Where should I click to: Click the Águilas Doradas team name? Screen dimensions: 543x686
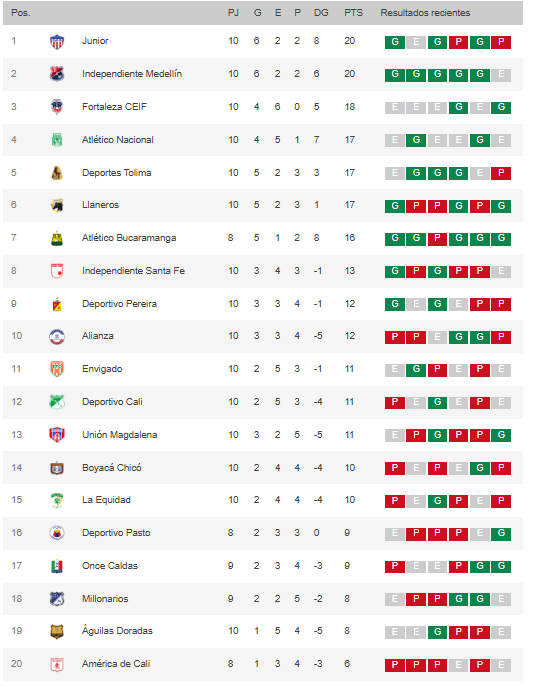[117, 630]
